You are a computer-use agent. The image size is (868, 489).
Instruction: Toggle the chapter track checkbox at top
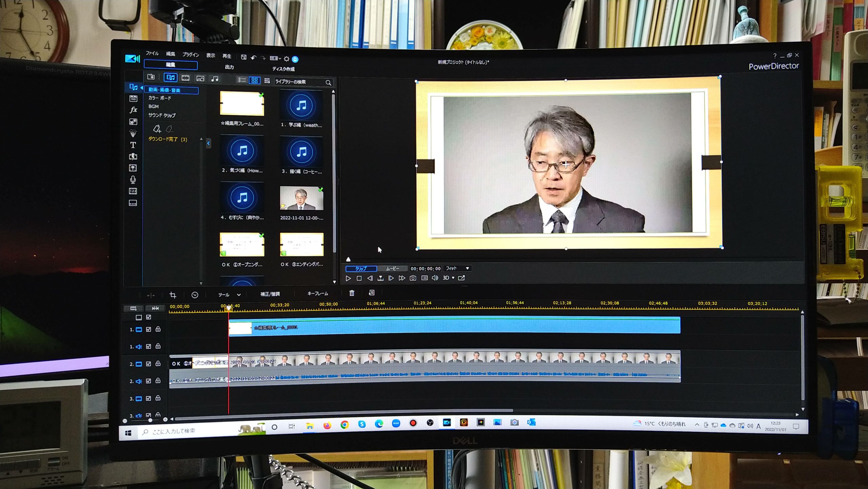point(149,317)
